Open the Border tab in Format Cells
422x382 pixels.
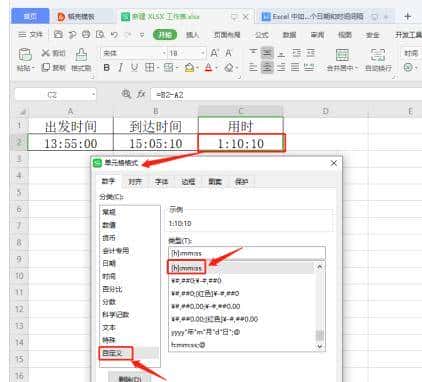(x=188, y=182)
